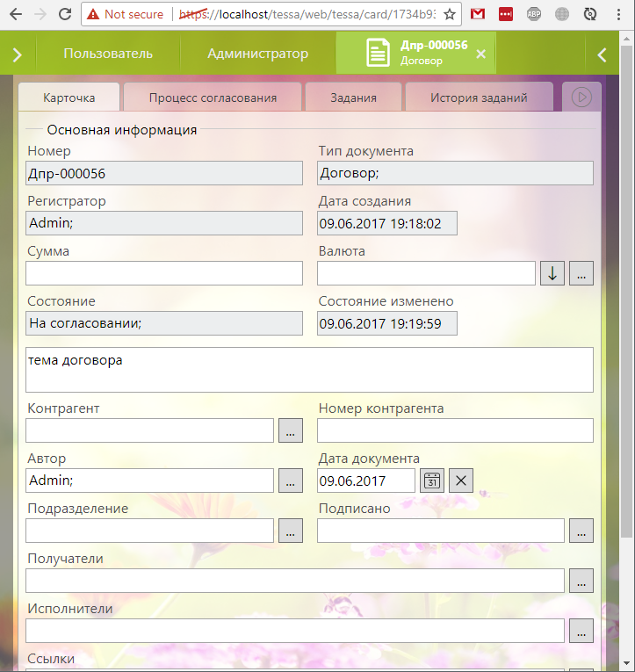Screen dimensions: 635x672
Task: Click the ABP extension icon
Action: point(534,14)
